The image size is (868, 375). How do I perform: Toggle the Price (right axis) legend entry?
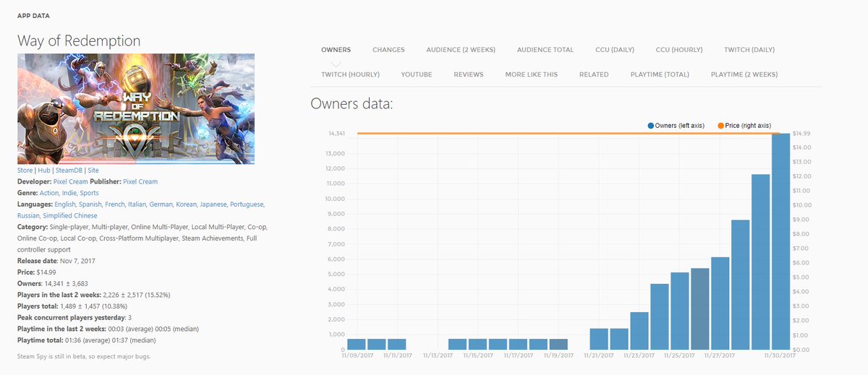point(744,126)
